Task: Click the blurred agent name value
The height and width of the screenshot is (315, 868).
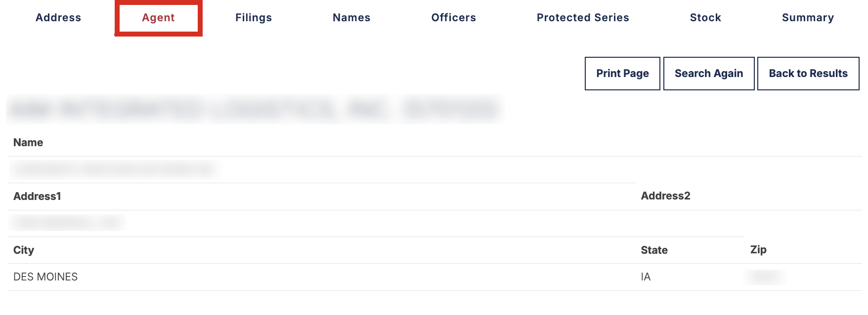Action: click(115, 170)
